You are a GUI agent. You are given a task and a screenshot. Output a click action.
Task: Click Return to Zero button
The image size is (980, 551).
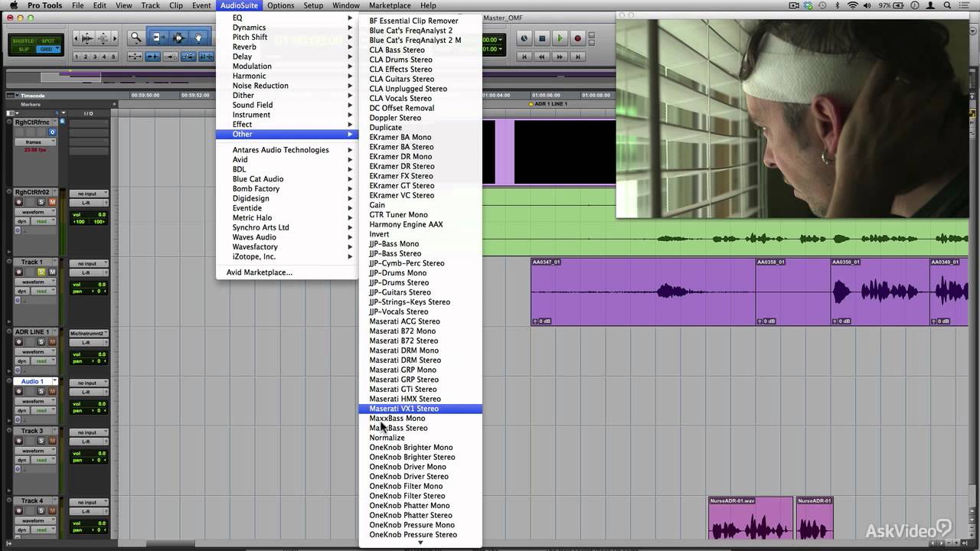[x=524, y=57]
